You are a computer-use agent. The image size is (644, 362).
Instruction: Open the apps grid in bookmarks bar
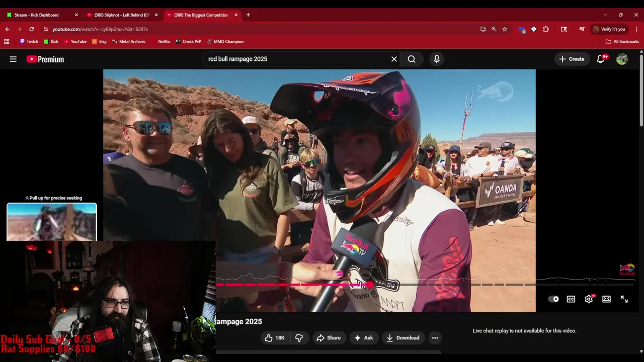click(x=7, y=42)
